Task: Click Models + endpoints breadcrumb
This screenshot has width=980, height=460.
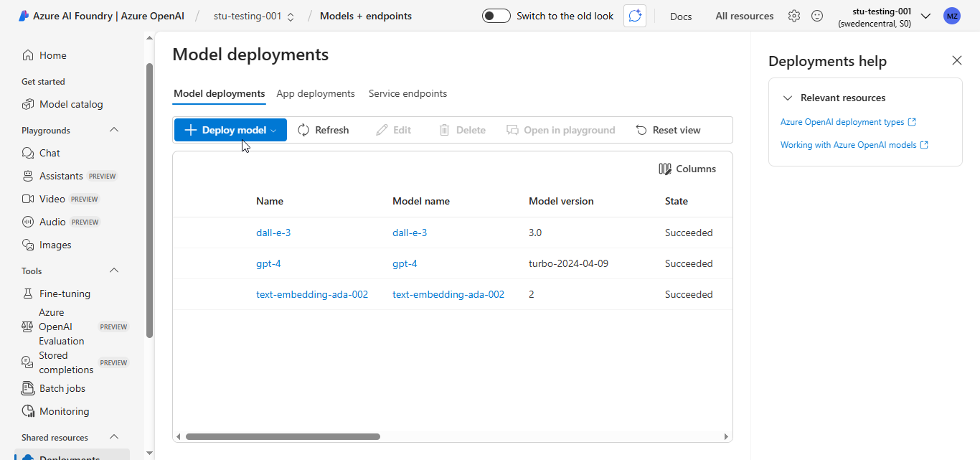Action: 366,16
